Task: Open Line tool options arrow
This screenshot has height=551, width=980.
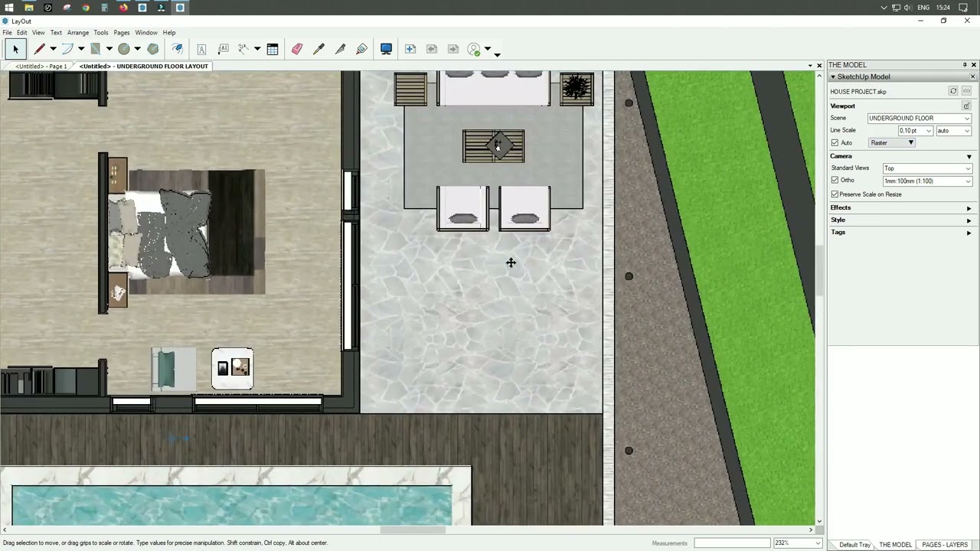Action: click(x=53, y=49)
